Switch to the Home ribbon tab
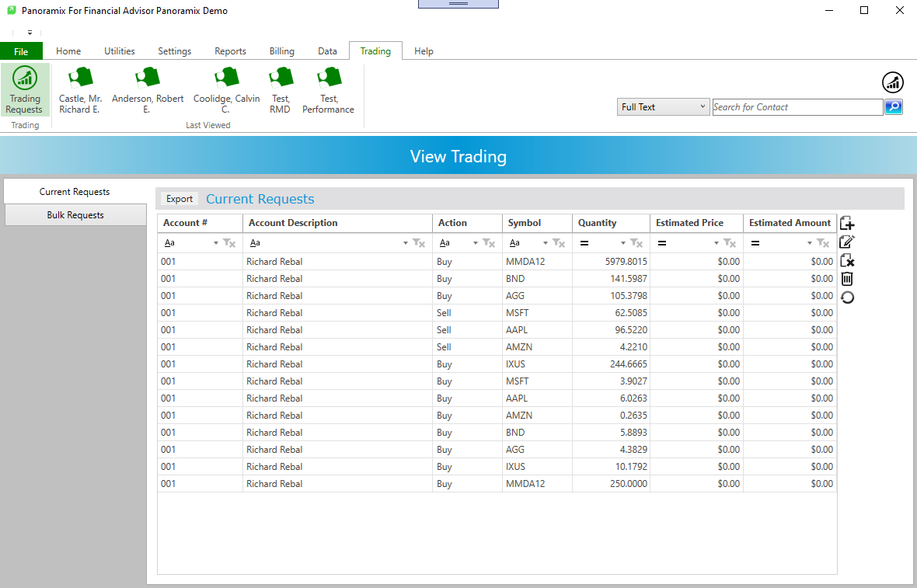 (x=68, y=51)
